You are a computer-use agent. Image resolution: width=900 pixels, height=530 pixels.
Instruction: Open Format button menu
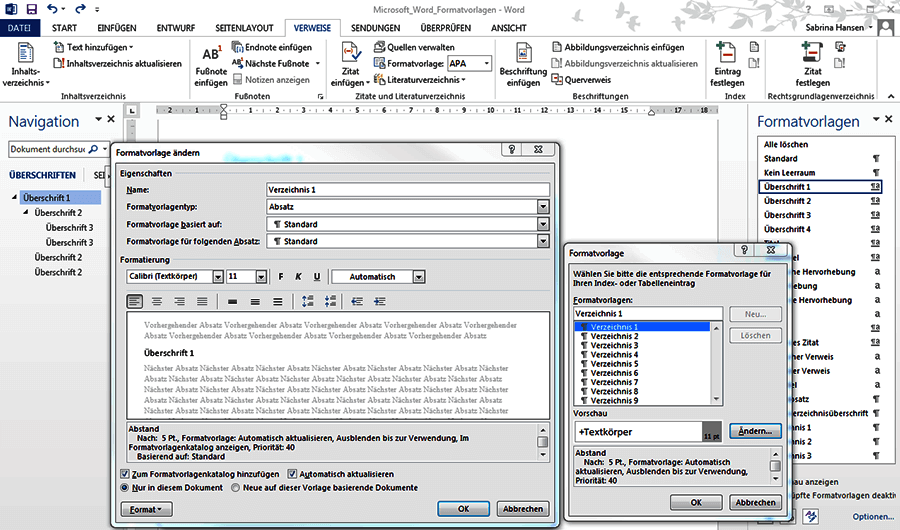tap(146, 509)
